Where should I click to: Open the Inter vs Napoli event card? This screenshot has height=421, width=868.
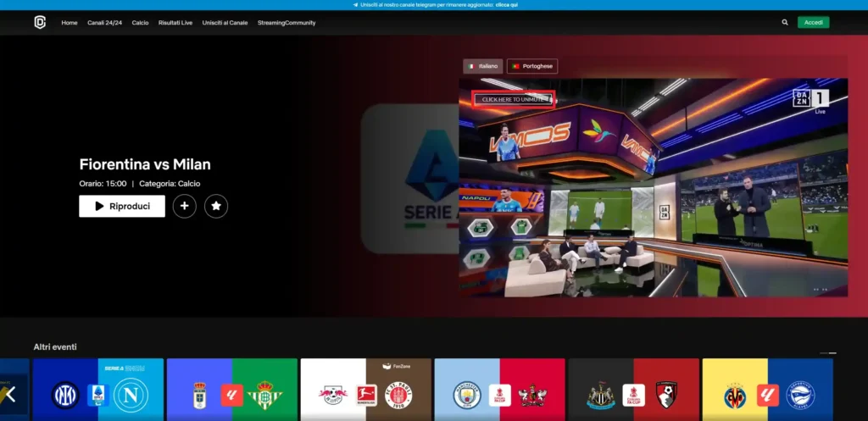pos(98,390)
